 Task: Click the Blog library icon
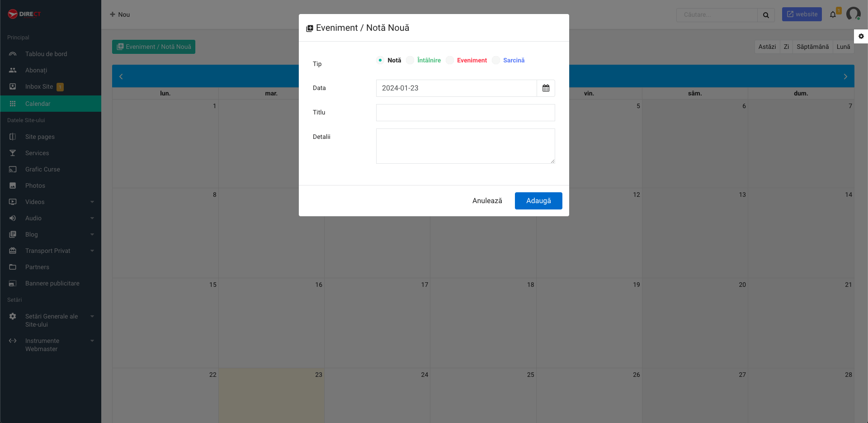pyautogui.click(x=13, y=234)
